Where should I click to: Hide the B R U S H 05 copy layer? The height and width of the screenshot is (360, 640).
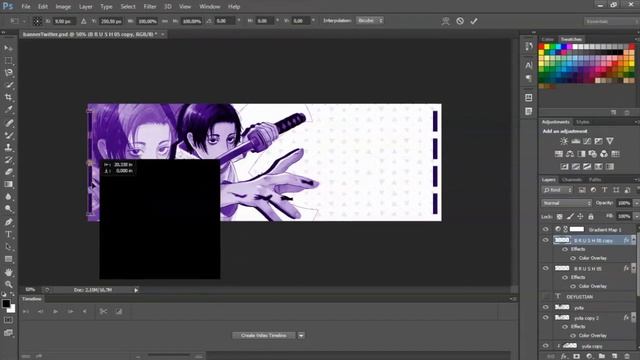pos(546,240)
